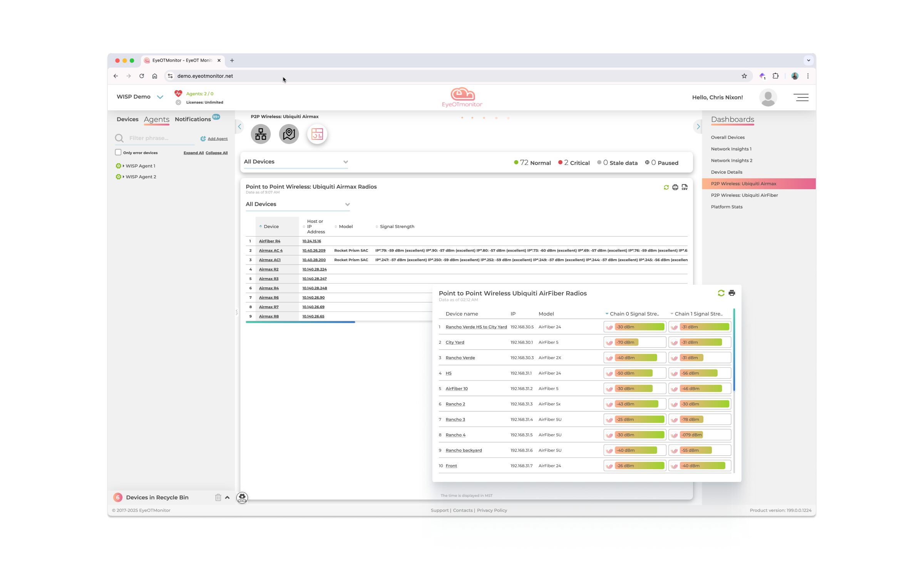Expand WISP Agent 2 tree node

click(x=124, y=177)
